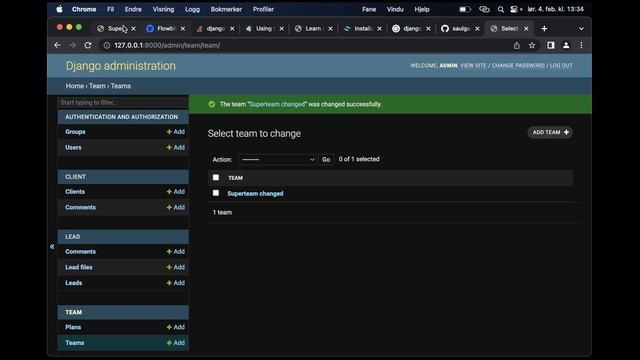Click the battery status icon

[465, 9]
